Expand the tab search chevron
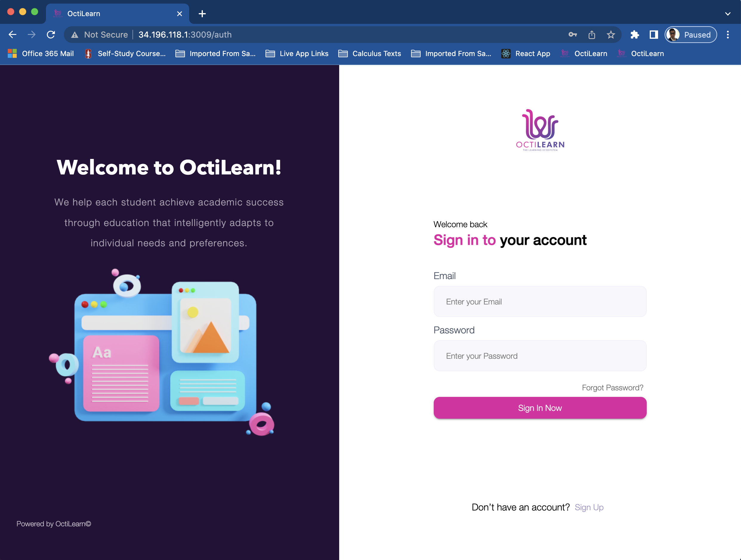Viewport: 741px width, 560px height. coord(728,14)
